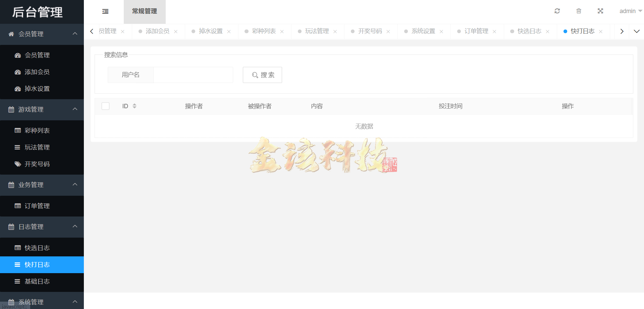Click the trash icon in the top toolbar
The width and height of the screenshot is (644, 309).
click(579, 11)
